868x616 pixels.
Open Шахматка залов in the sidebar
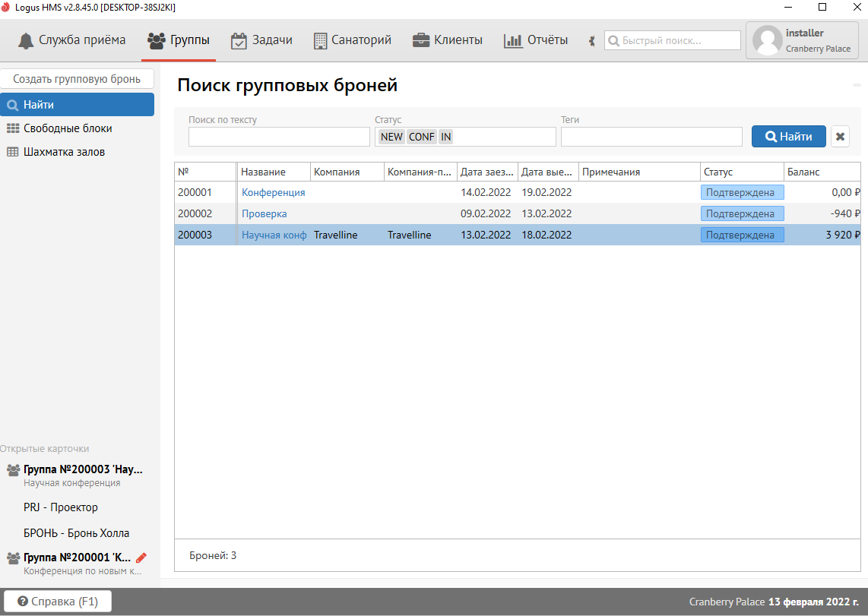tap(64, 152)
